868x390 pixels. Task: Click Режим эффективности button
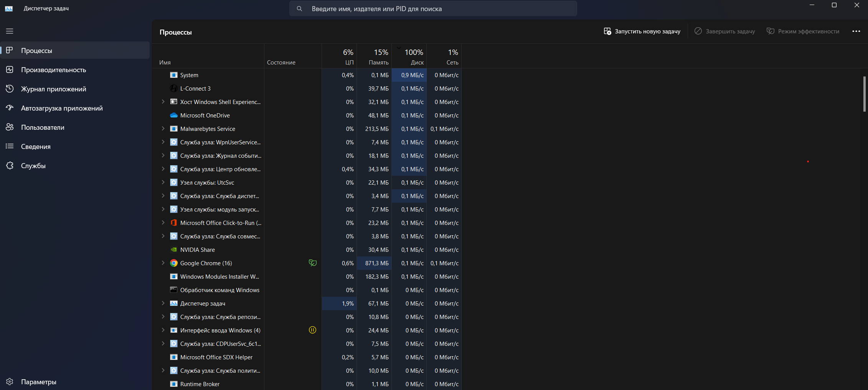point(803,31)
